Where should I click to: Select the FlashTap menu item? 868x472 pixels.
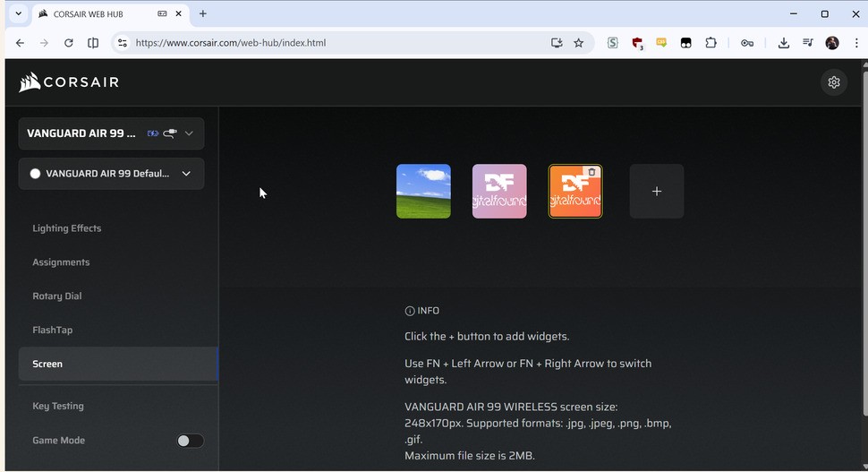coord(53,330)
